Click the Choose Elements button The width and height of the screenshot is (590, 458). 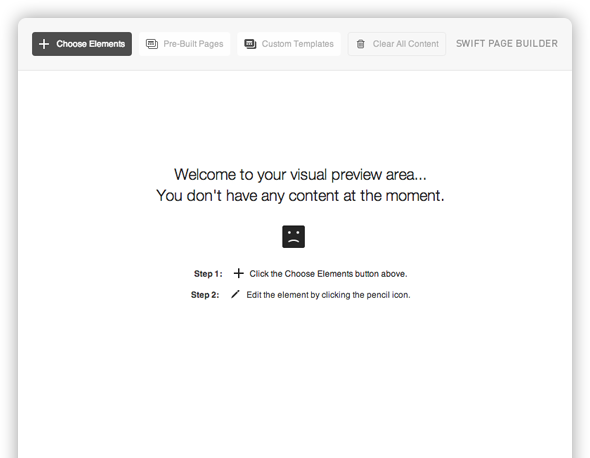pyautogui.click(x=82, y=44)
